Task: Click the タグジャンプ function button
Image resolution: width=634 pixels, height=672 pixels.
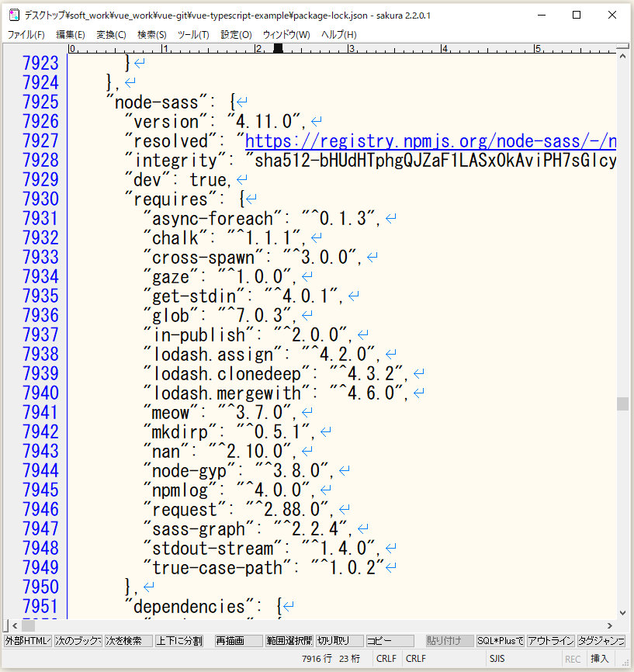Action: coord(601,641)
